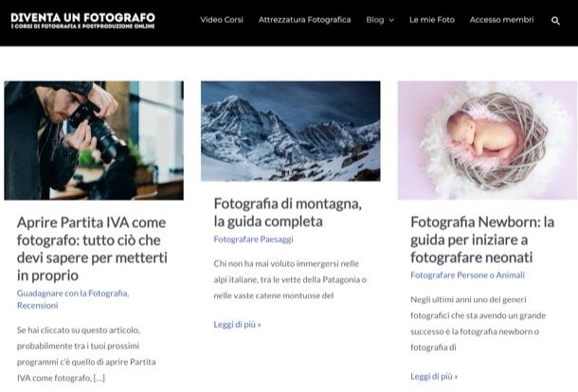Image resolution: width=578 pixels, height=392 pixels.
Task: Open the newborn in nest thumbnail
Action: tap(487, 140)
